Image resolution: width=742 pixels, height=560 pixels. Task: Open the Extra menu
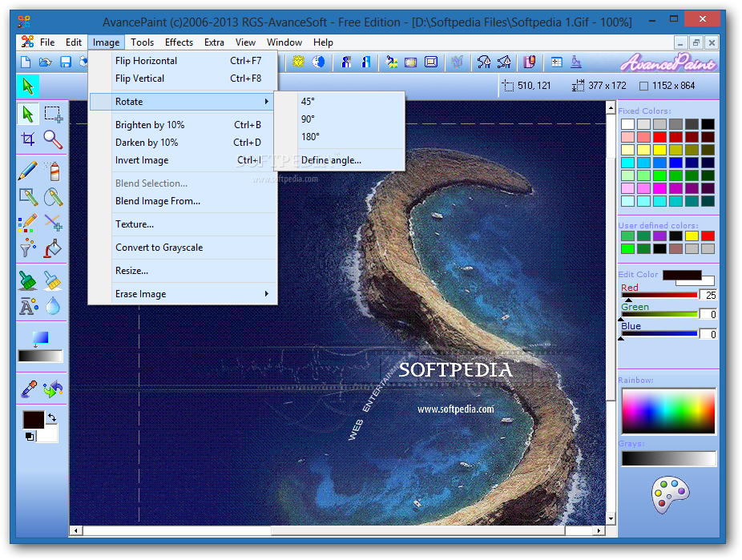pos(214,42)
